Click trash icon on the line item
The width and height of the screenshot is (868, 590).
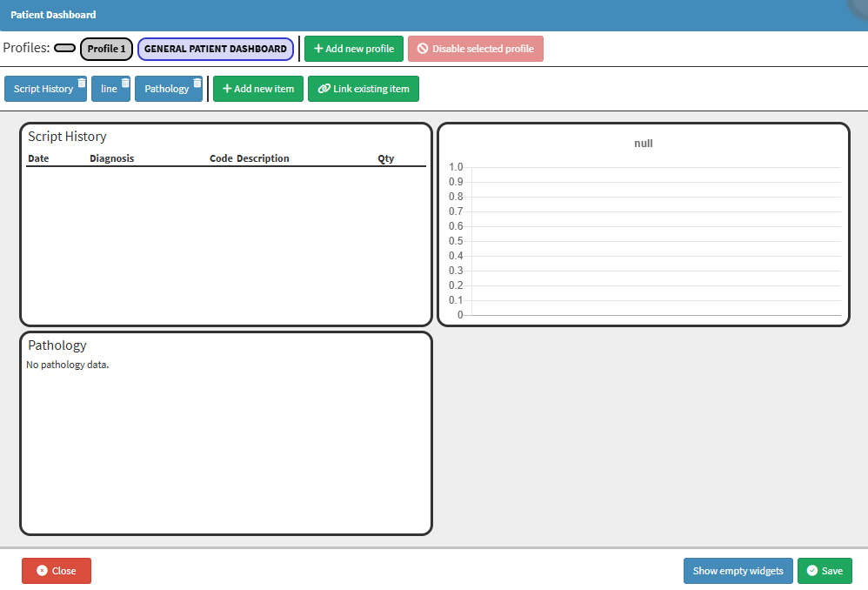(x=125, y=83)
